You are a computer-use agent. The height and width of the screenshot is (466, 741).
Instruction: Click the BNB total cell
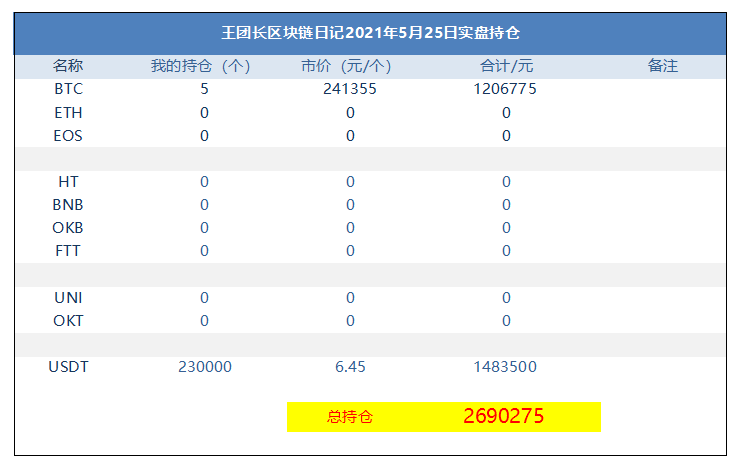506,205
